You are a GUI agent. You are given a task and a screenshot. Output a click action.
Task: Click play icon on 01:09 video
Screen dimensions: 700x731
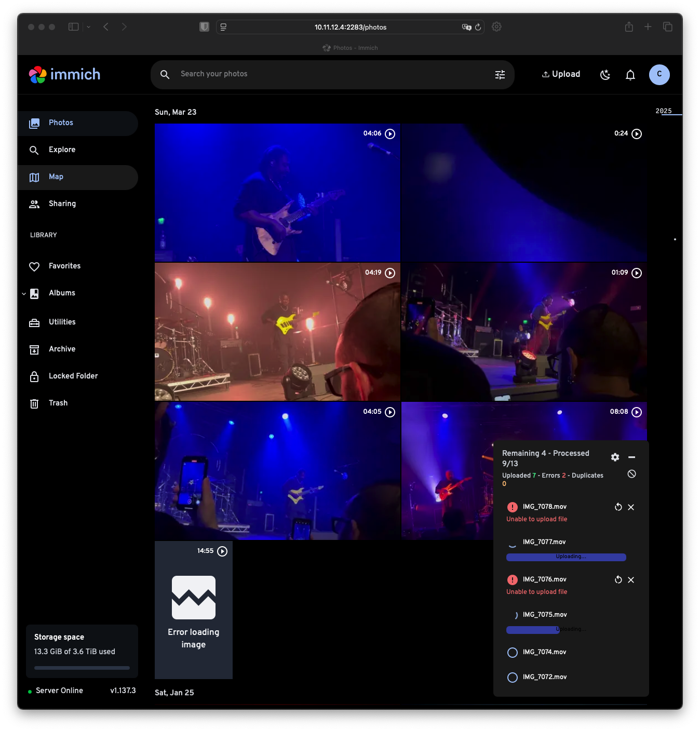[637, 273]
